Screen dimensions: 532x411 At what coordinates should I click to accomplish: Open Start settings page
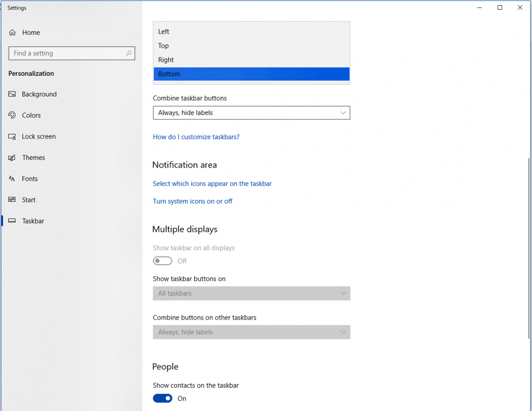click(29, 200)
